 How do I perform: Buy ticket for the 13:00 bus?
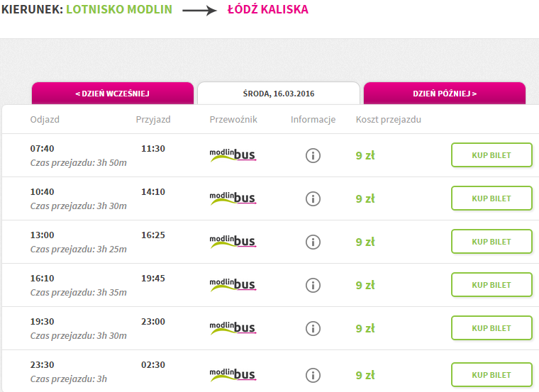click(491, 242)
